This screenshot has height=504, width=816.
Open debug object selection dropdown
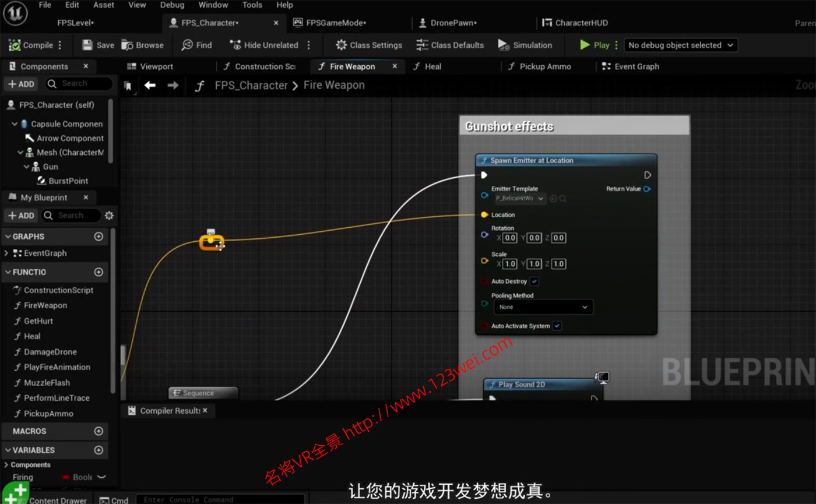point(680,45)
